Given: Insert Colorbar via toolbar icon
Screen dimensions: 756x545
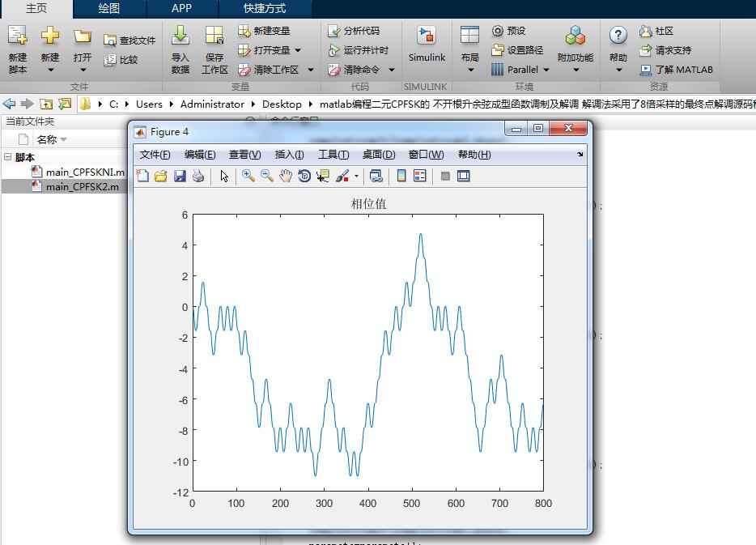Looking at the screenshot, I should coord(401,176).
